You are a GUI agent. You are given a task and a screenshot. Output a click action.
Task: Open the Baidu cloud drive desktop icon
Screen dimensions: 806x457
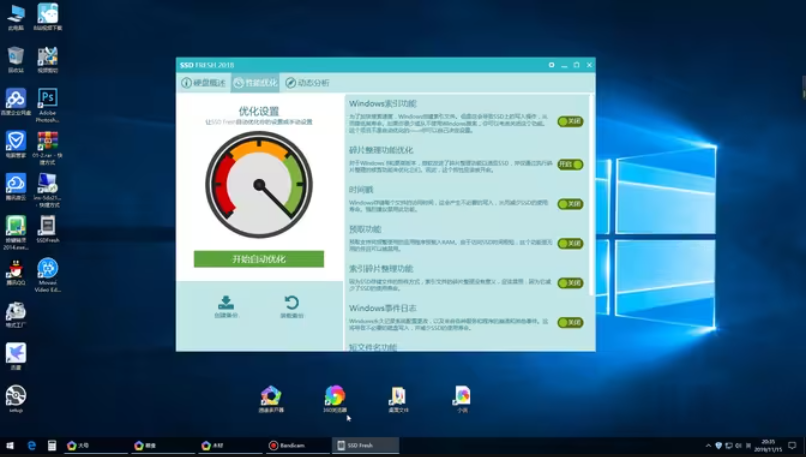(15, 101)
